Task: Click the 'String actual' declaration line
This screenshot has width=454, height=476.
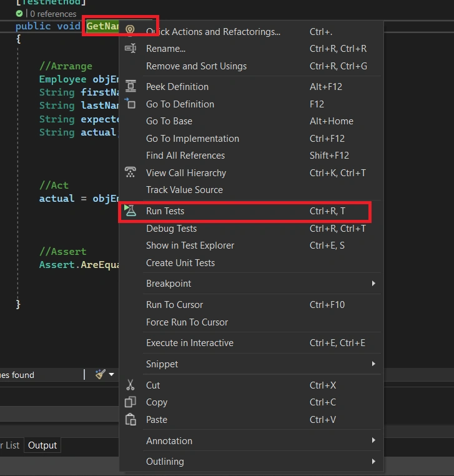Action: click(x=78, y=132)
